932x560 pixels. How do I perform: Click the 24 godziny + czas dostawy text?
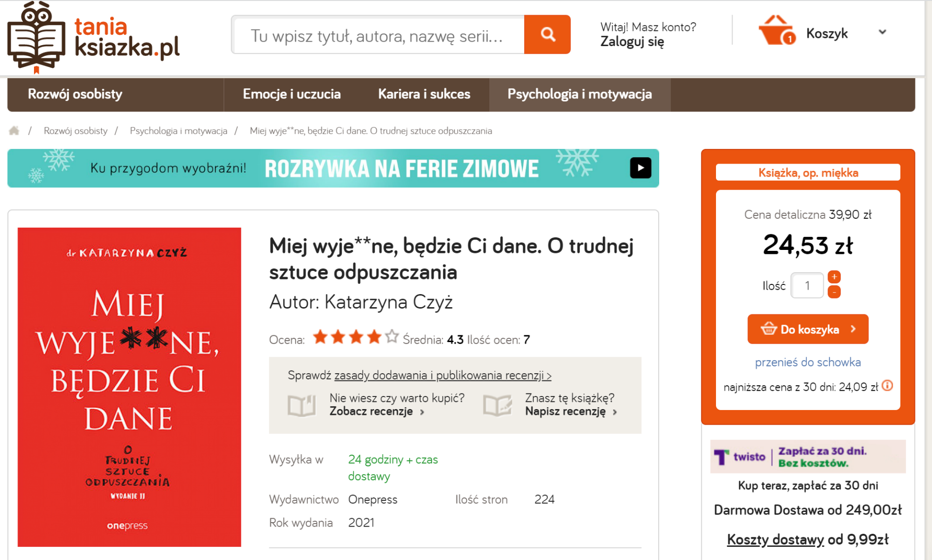tap(393, 468)
